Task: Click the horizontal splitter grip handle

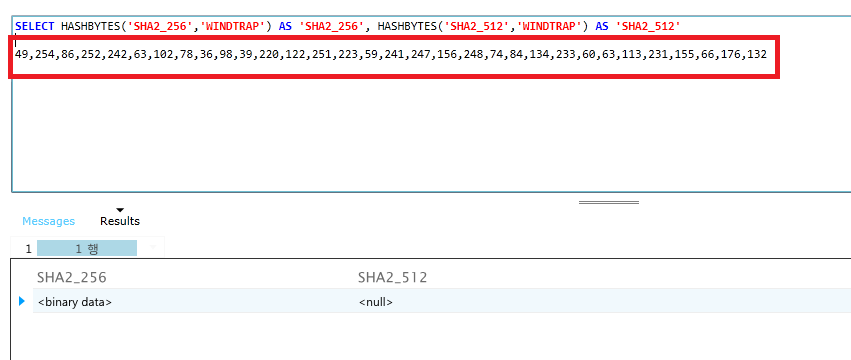Action: pos(608,203)
